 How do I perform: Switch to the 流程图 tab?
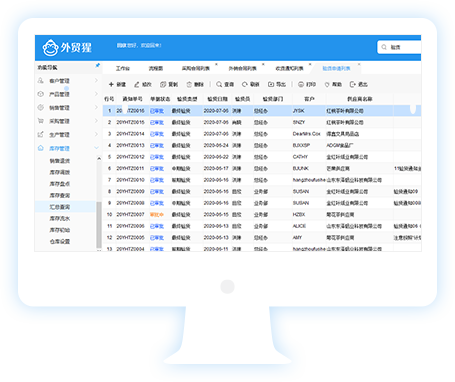(156, 68)
